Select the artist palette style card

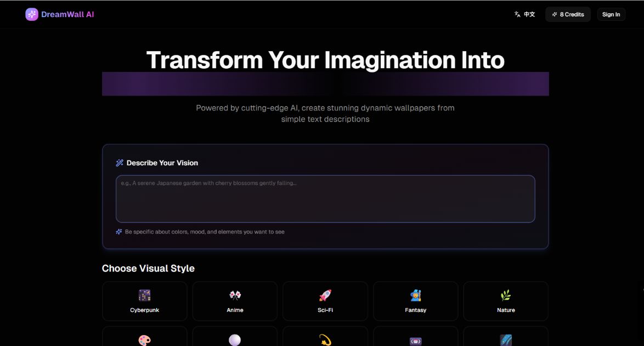tap(144, 338)
